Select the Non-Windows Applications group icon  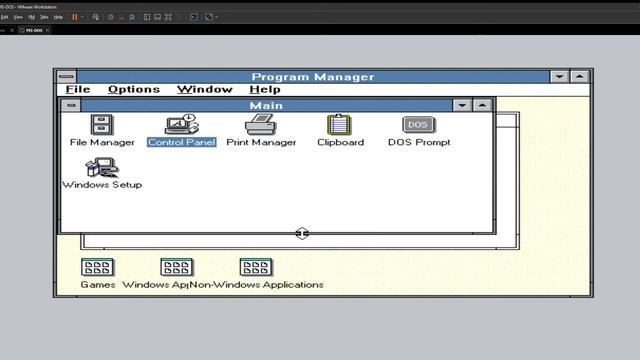[x=256, y=267]
